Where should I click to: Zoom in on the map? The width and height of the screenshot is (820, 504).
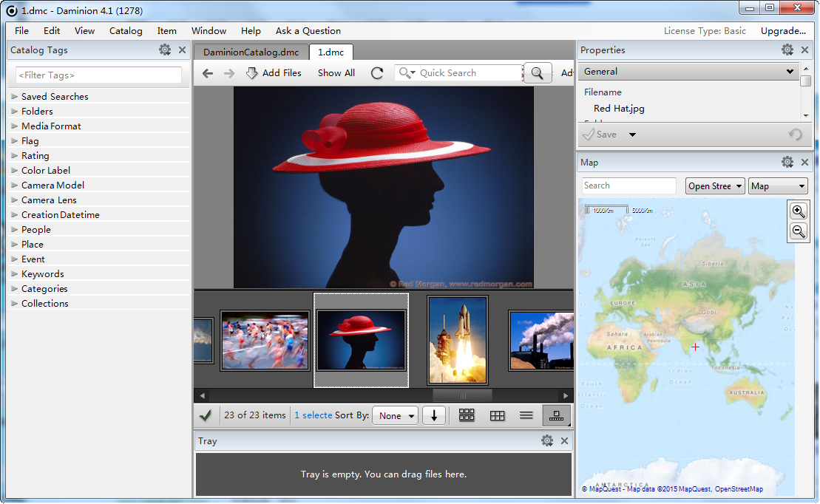pos(799,211)
